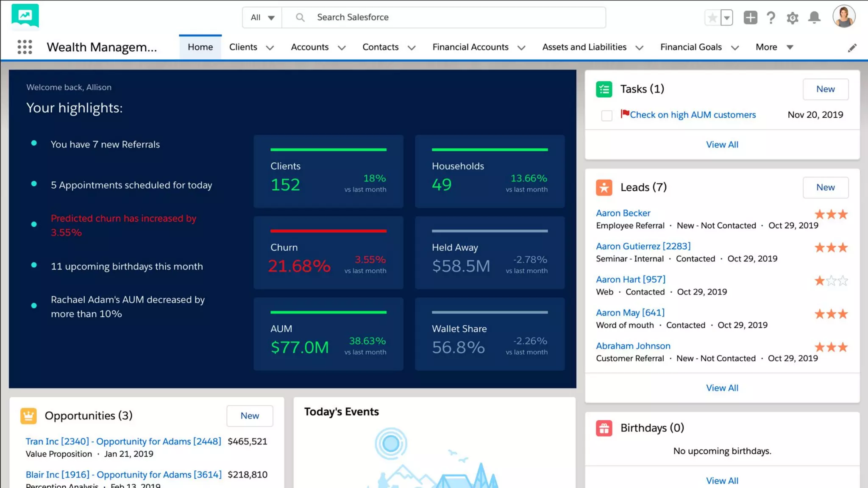Go to the Home tab

pyautogui.click(x=200, y=47)
